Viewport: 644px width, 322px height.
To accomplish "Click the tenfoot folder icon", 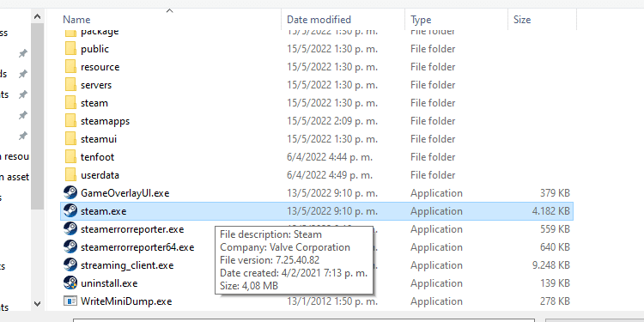I will pyautogui.click(x=70, y=157).
